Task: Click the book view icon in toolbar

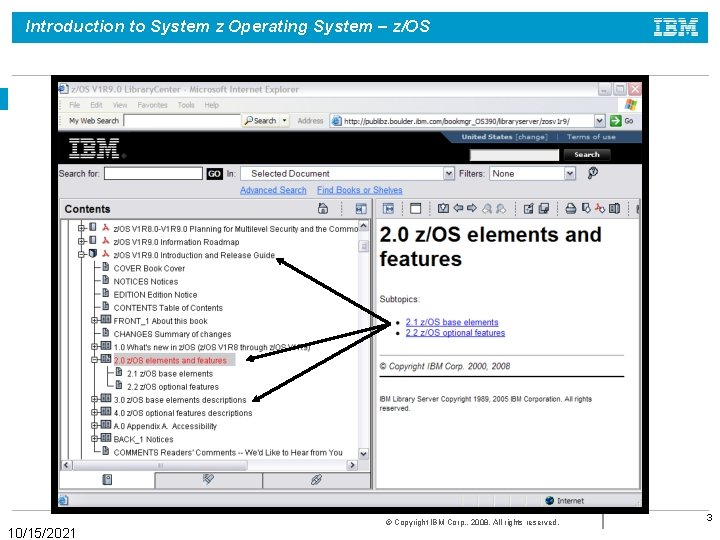Action: [x=614, y=209]
